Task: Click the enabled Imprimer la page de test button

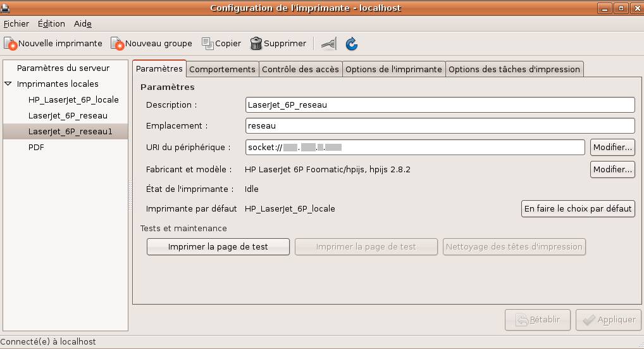Action: click(218, 247)
